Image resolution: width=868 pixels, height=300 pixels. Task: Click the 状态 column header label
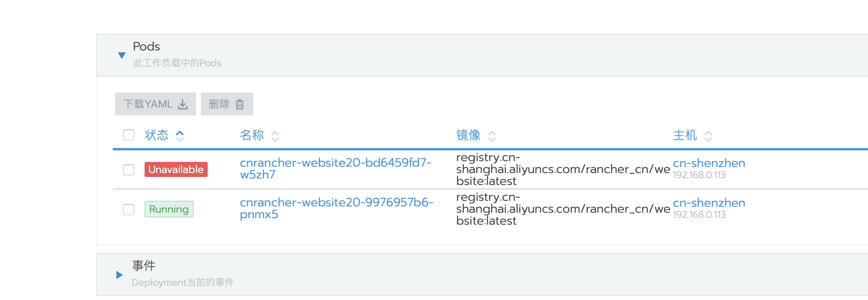click(x=157, y=135)
